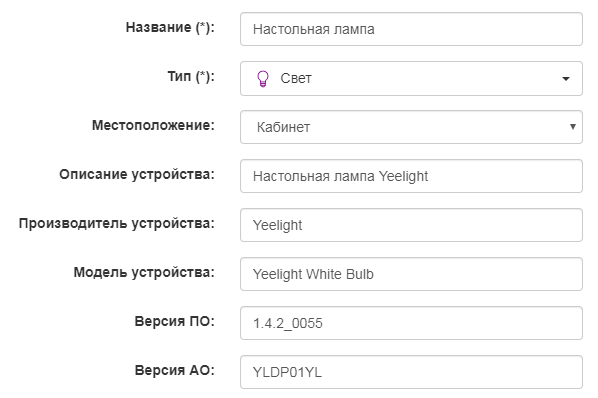Click the Версия АО label

175,370
